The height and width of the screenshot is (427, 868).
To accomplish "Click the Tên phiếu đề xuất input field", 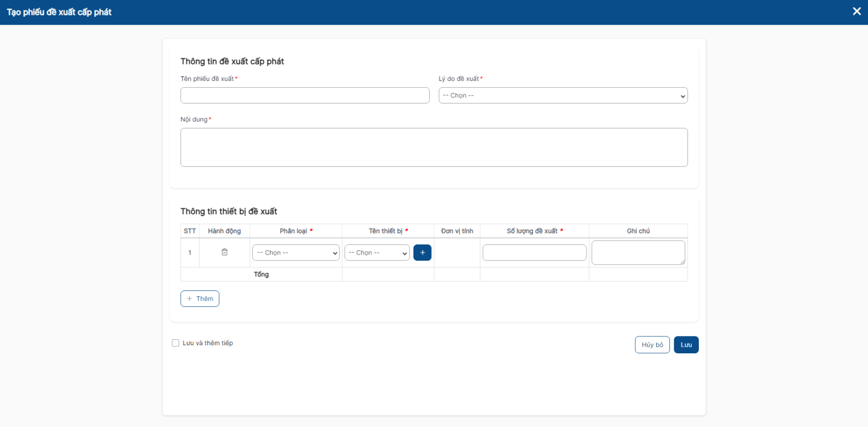I will pyautogui.click(x=305, y=95).
